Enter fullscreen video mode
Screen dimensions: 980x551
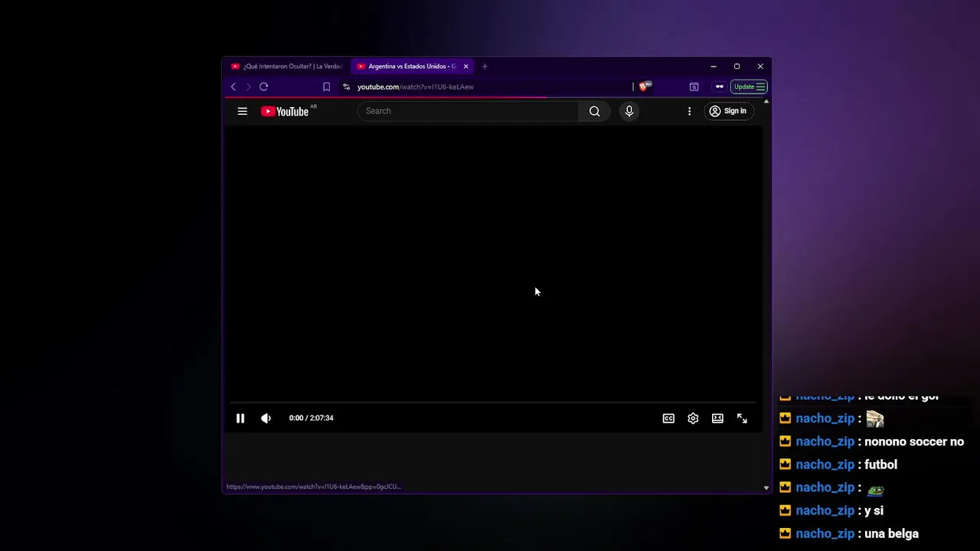[x=742, y=418]
